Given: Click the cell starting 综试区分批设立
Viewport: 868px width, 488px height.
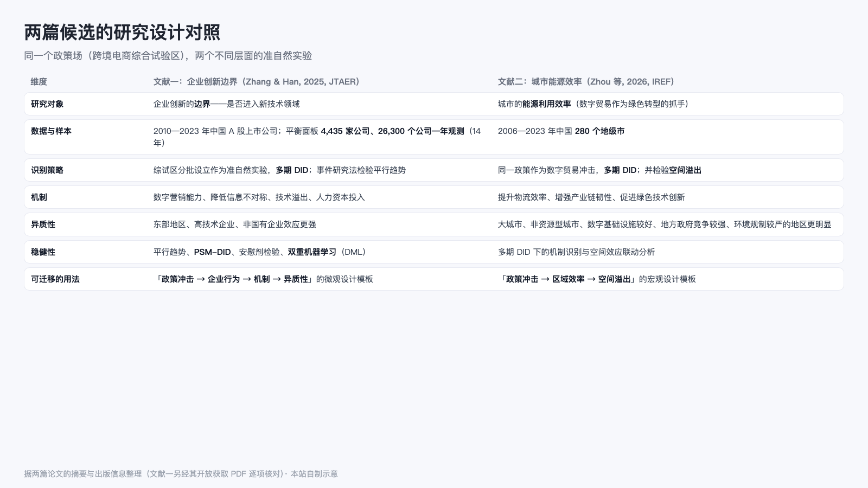Looking at the screenshot, I should click(x=279, y=170).
